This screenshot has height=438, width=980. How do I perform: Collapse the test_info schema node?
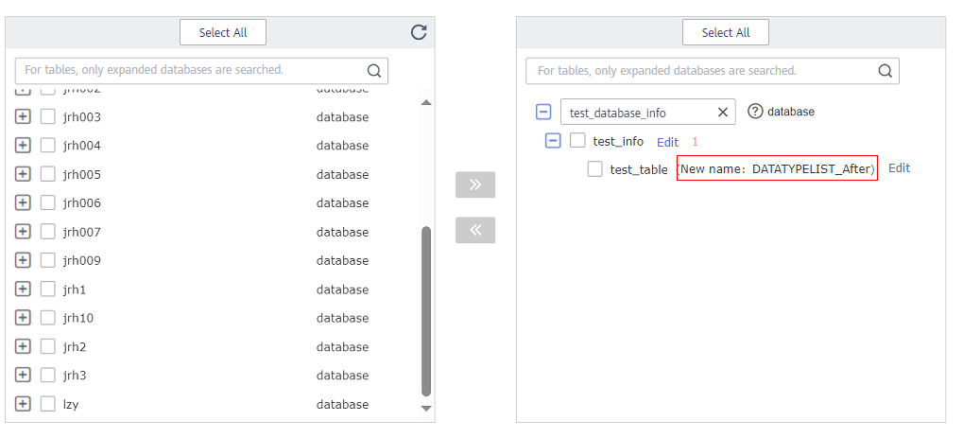pyautogui.click(x=553, y=140)
